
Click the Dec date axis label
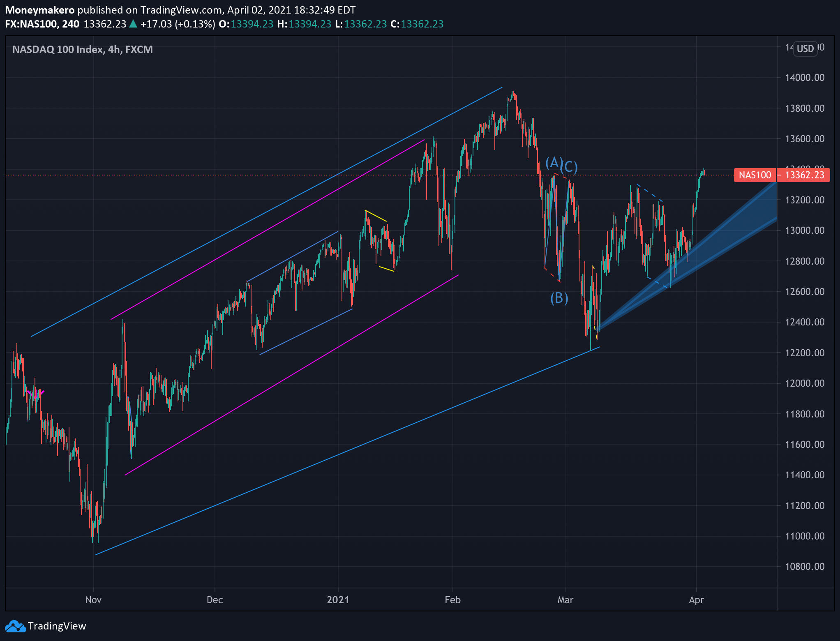pos(215,600)
